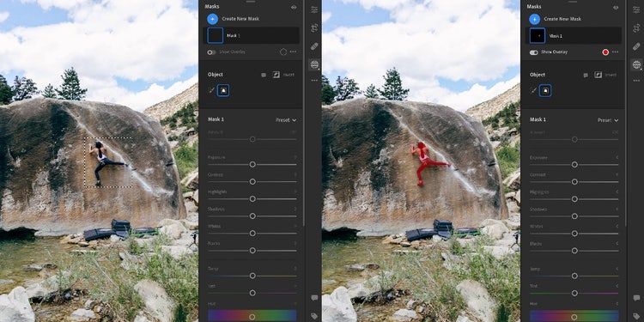Expand Preset dropdown in left panel

click(x=286, y=120)
